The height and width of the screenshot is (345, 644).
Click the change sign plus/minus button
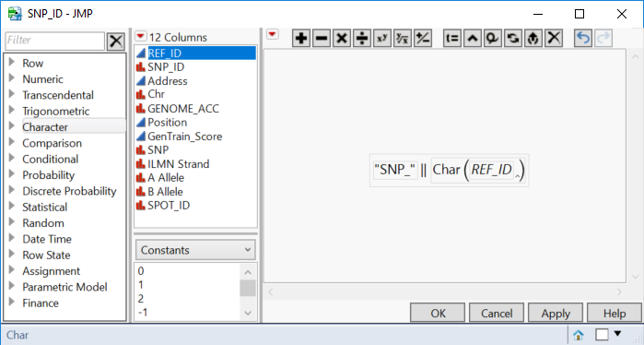(x=423, y=39)
